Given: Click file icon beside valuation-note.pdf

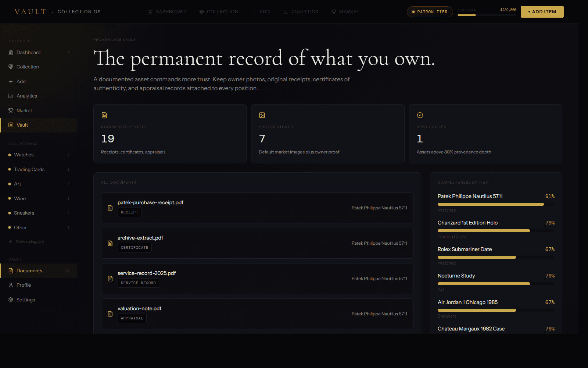Looking at the screenshot, I should [110, 314].
